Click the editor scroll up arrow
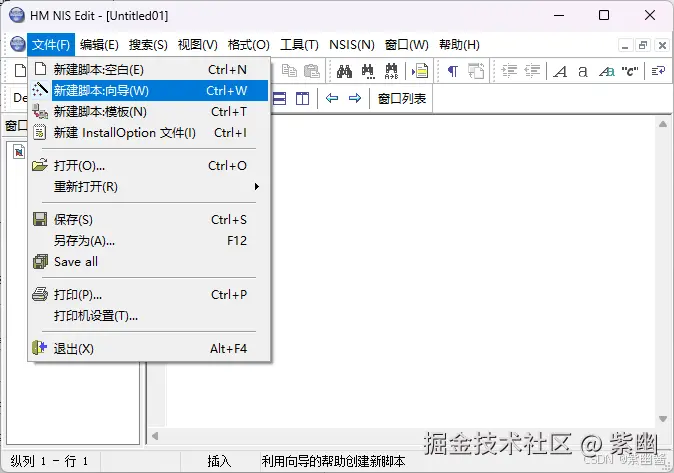Viewport: 674px width, 473px height. (662, 124)
